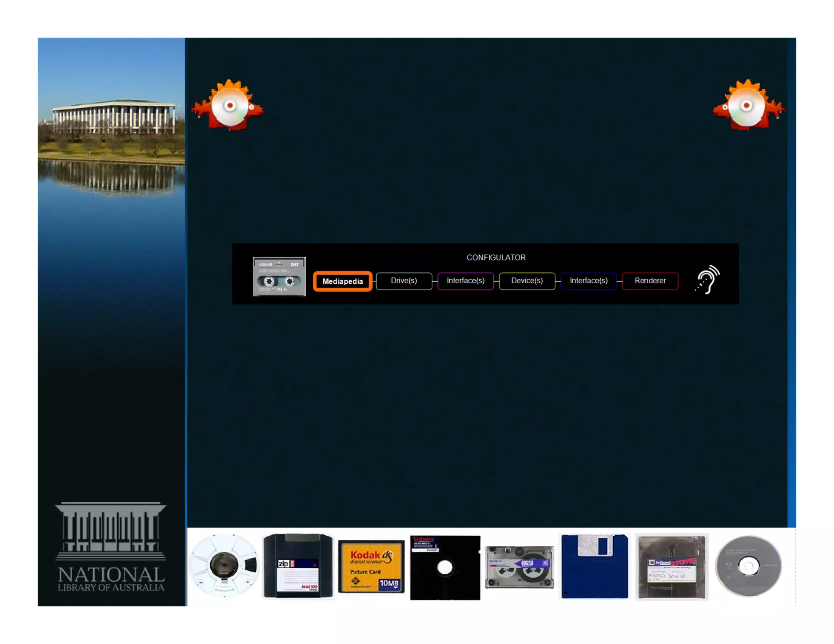Choose the grey CD-ROM disc
The width and height of the screenshot is (834, 644).
[748, 566]
